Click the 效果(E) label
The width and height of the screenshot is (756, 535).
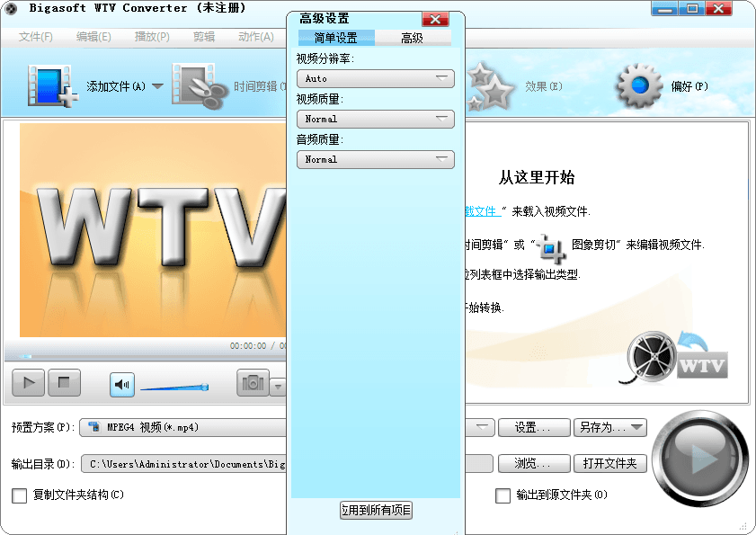[x=543, y=86]
